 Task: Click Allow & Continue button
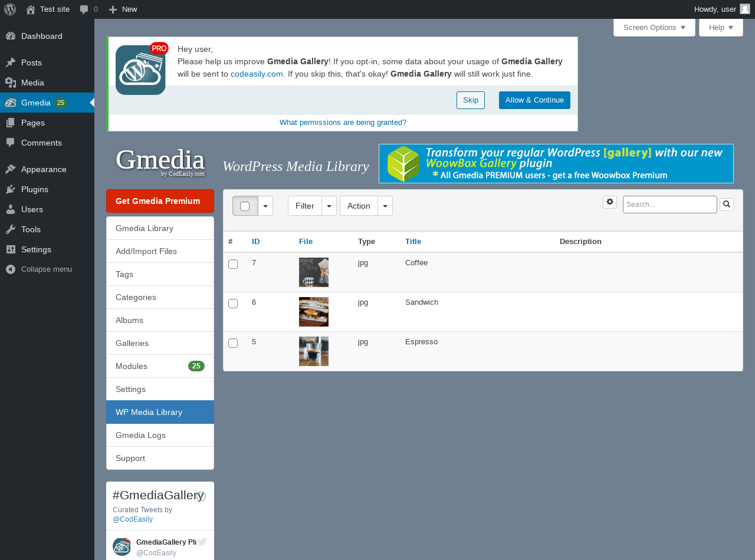(534, 100)
